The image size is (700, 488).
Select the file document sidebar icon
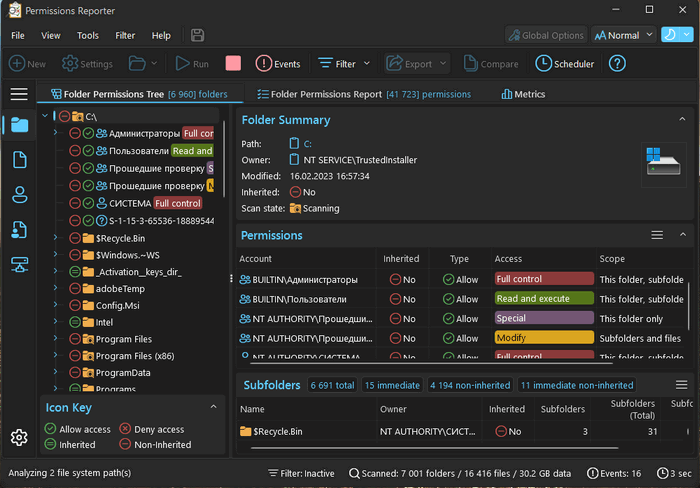pyautogui.click(x=19, y=160)
